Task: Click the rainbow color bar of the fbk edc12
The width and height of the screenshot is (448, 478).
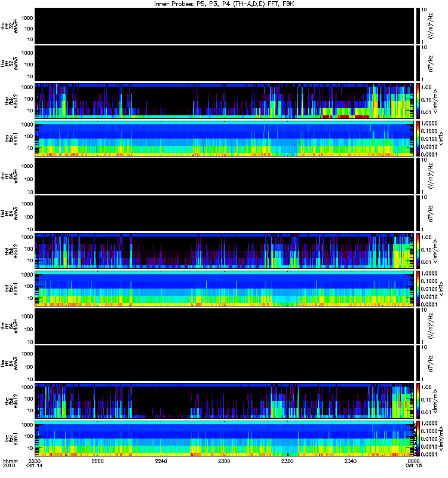Action: tap(418, 401)
